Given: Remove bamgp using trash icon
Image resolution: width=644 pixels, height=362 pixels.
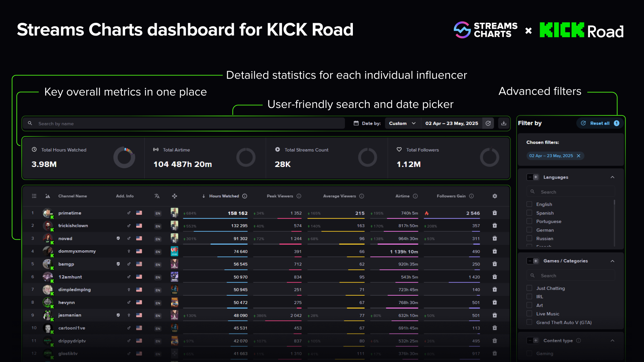Looking at the screenshot, I should (494, 264).
